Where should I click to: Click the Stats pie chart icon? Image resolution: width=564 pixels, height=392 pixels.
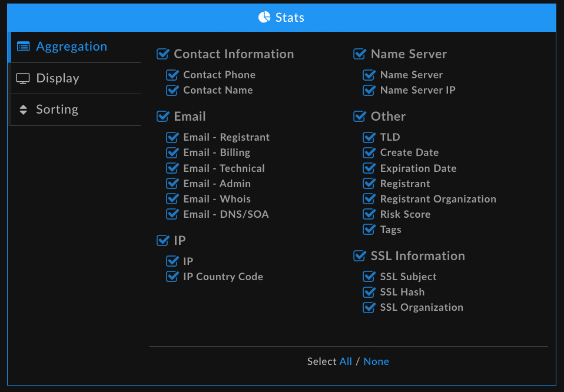[x=264, y=17]
